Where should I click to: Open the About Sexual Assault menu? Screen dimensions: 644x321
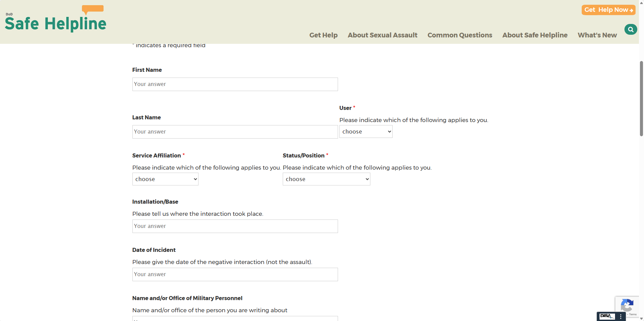(382, 35)
